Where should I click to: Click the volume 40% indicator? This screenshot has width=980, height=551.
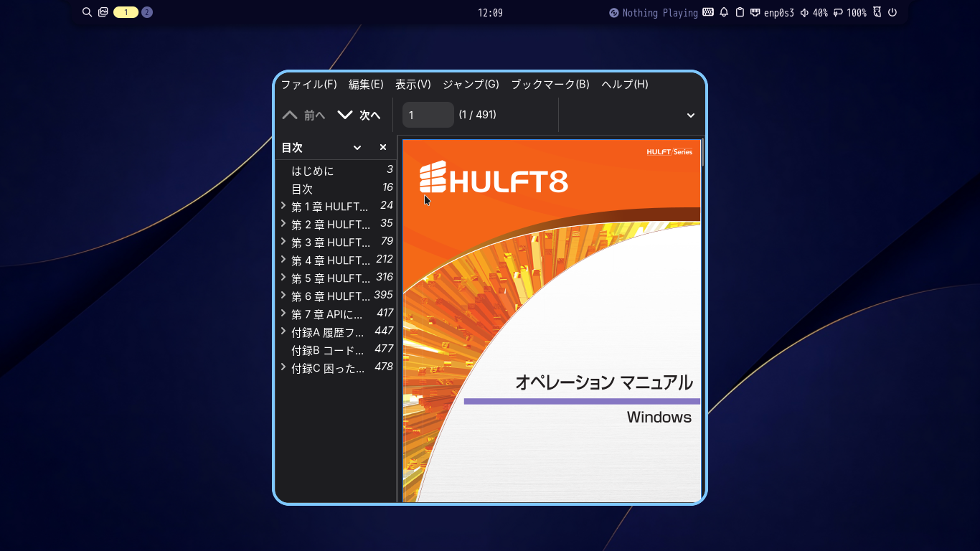pyautogui.click(x=814, y=13)
